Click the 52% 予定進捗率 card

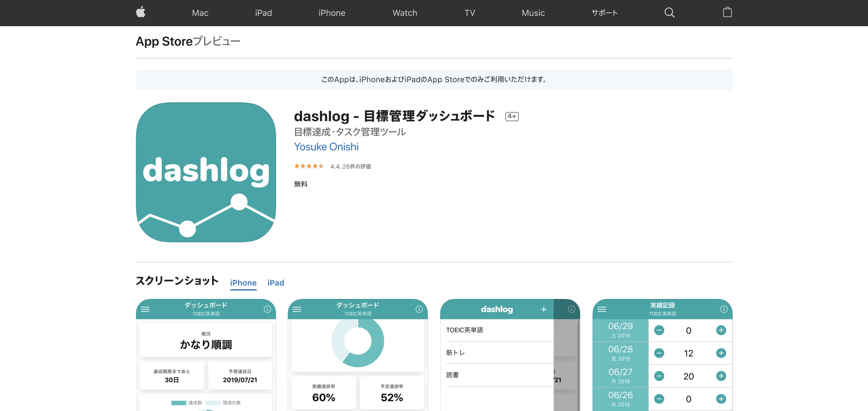(392, 392)
